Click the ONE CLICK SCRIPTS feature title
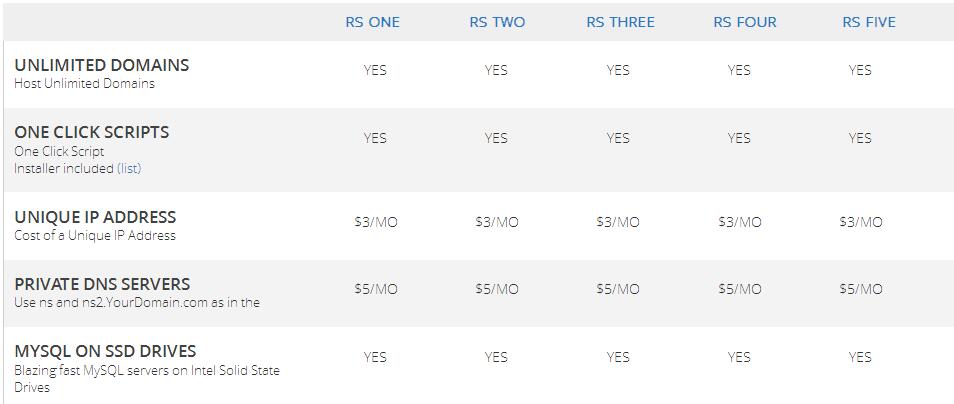The image size is (954, 404). (x=91, y=132)
